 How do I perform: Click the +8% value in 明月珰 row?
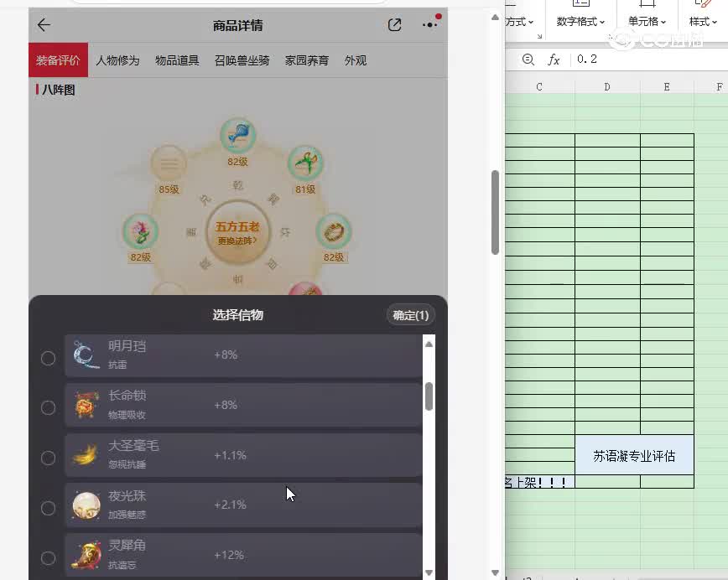pyautogui.click(x=226, y=355)
